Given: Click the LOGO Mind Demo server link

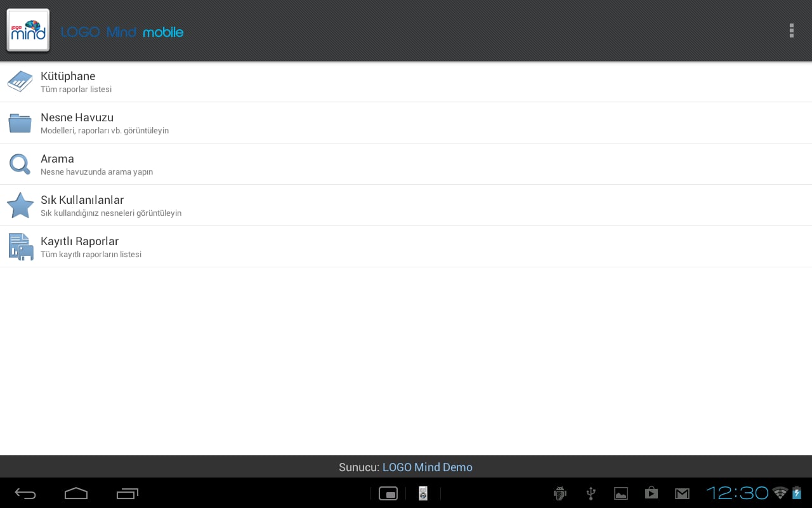Looking at the screenshot, I should tap(427, 467).
